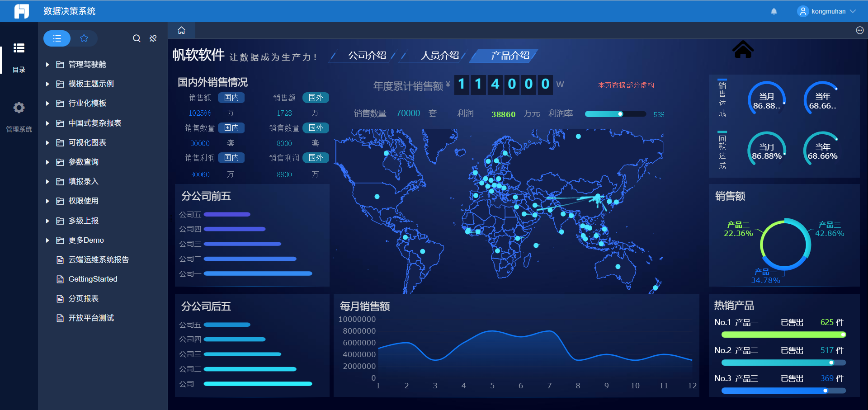Open the 公司介绍 tab

[367, 56]
